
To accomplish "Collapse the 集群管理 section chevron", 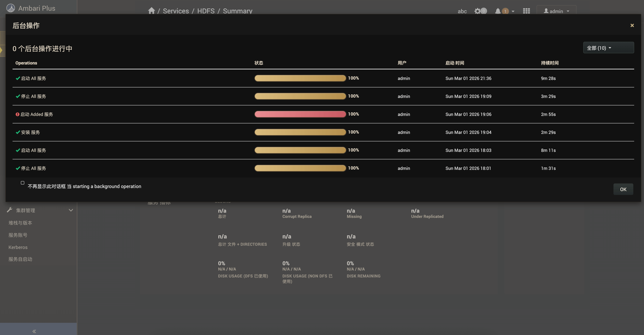I will 71,210.
